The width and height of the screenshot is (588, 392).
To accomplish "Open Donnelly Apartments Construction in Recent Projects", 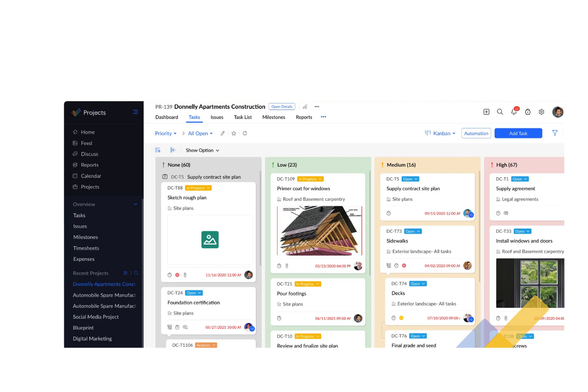I will click(x=104, y=284).
